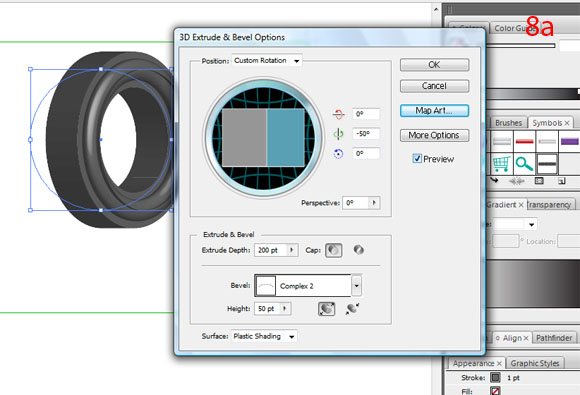Open the Graphic Styles tab
This screenshot has width=580, height=395.
point(535,363)
